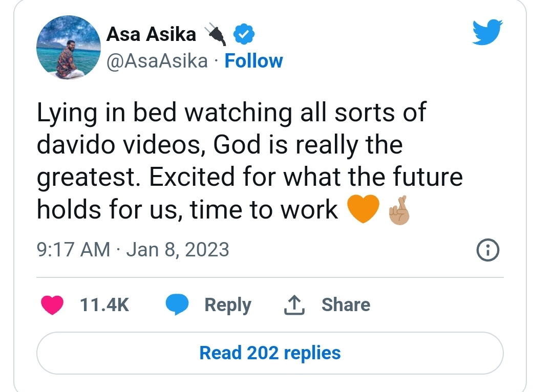Click the Twitter bird logo

coord(487,32)
